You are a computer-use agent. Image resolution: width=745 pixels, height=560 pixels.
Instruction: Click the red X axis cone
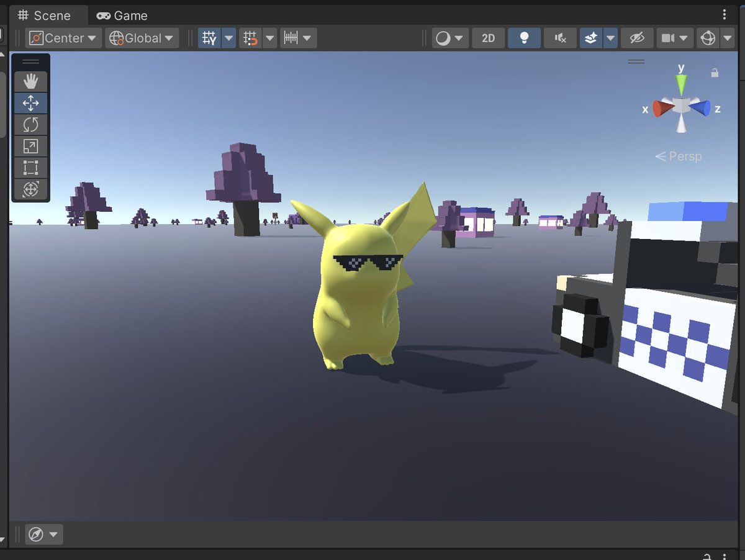(x=663, y=109)
